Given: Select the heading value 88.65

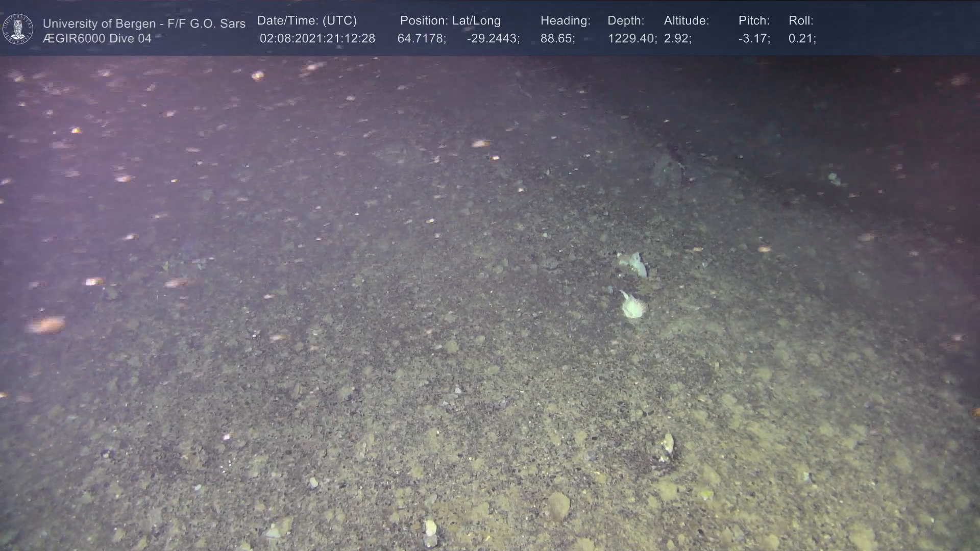Looking at the screenshot, I should pyautogui.click(x=557, y=39).
